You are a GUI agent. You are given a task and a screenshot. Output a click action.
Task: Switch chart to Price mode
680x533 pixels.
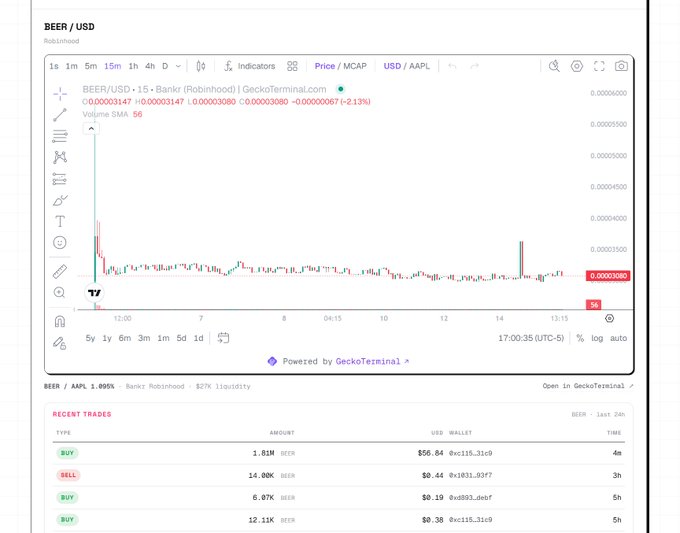pos(325,66)
